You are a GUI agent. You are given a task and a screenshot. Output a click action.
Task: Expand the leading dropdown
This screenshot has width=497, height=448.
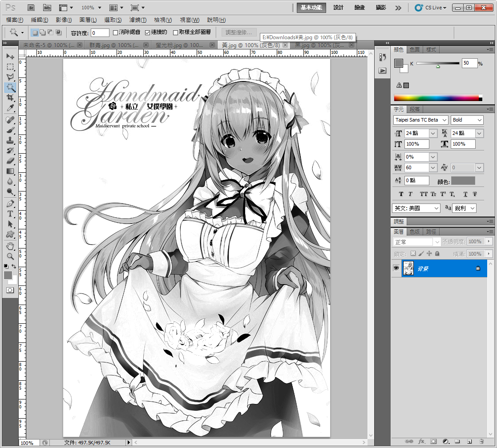coord(479,134)
